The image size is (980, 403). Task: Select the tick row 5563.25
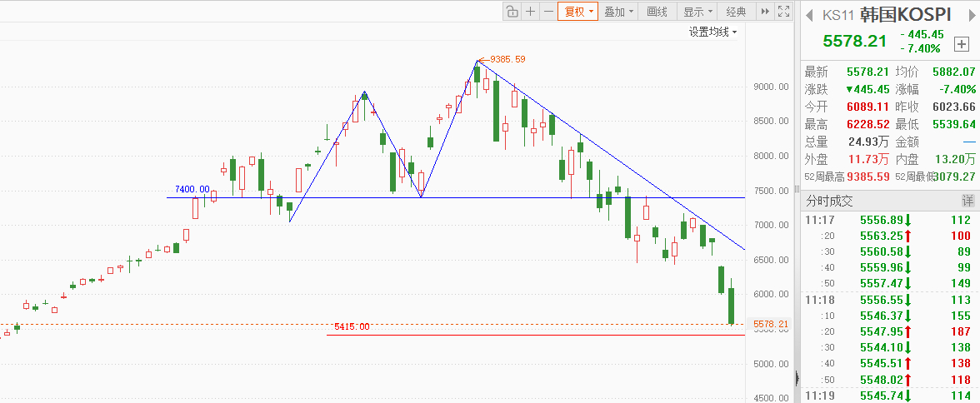point(888,236)
